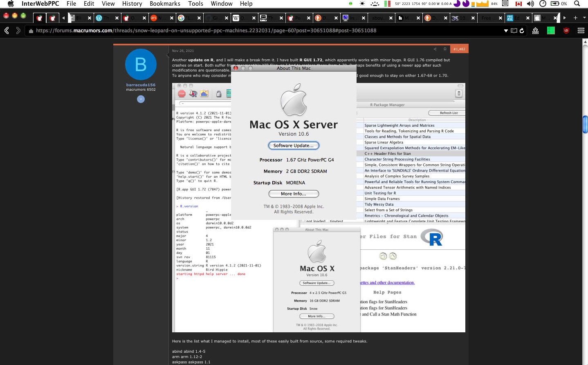Viewport: 588px width, 365px height.
Task: Click the padlock icon in R toolbar
Action: pos(219,94)
